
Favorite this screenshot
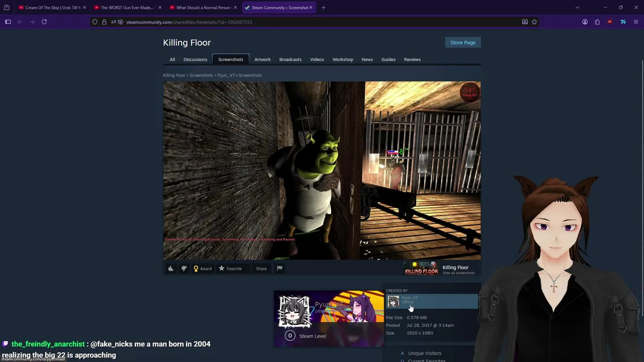click(230, 268)
